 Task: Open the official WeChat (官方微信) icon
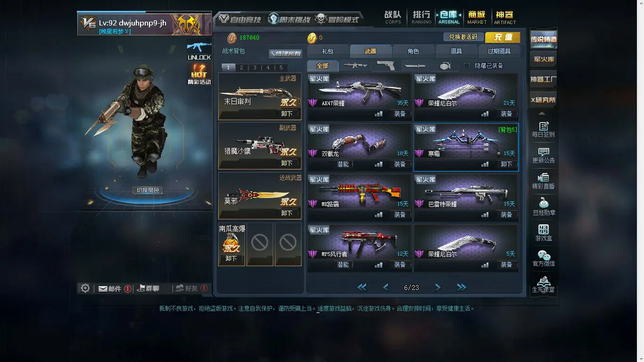(543, 258)
